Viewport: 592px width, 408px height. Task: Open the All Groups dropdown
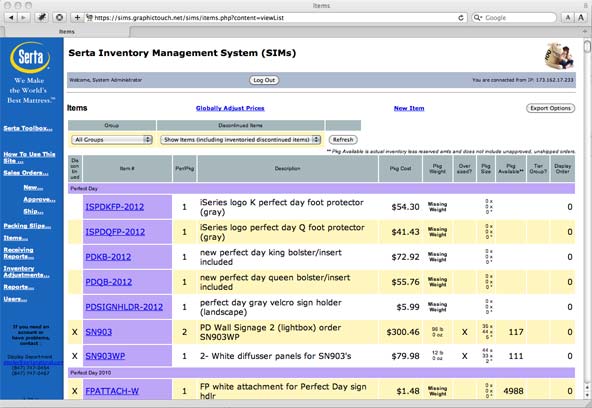point(112,140)
